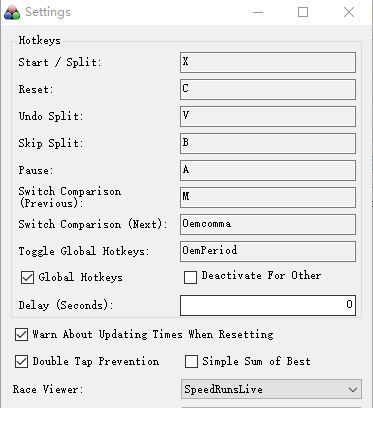Toggle Double Tap Prevention checkbox
The width and height of the screenshot is (373, 424).
click(x=21, y=362)
